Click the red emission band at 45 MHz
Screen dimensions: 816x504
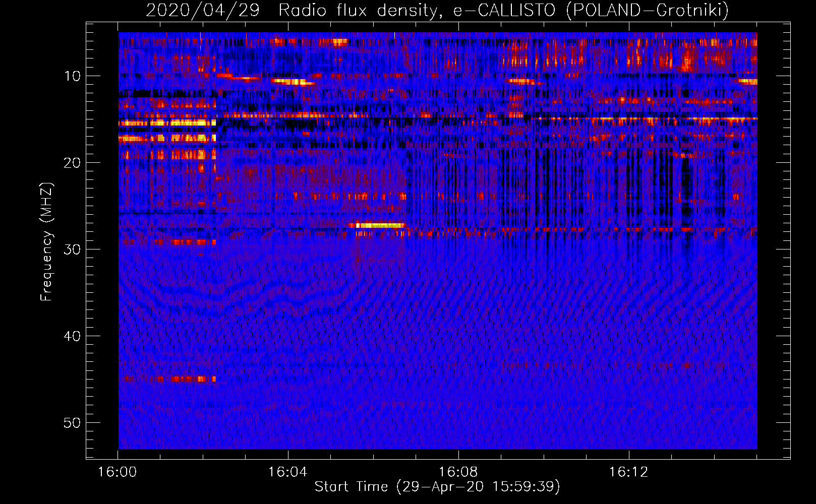170,379
